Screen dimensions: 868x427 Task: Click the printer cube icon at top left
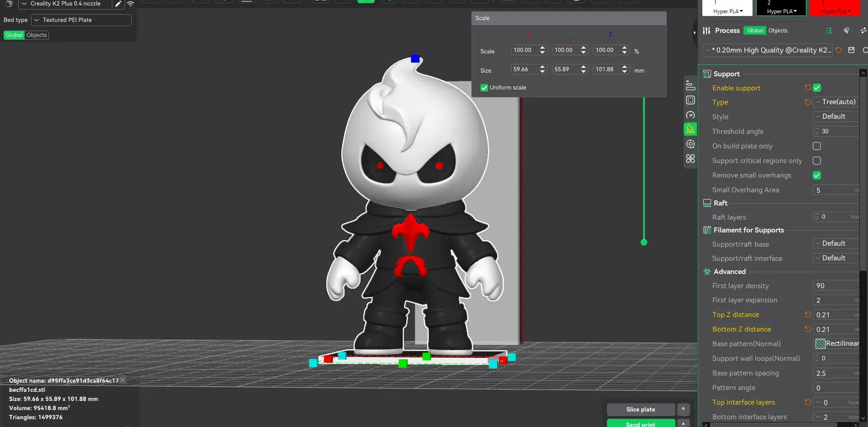click(x=9, y=4)
